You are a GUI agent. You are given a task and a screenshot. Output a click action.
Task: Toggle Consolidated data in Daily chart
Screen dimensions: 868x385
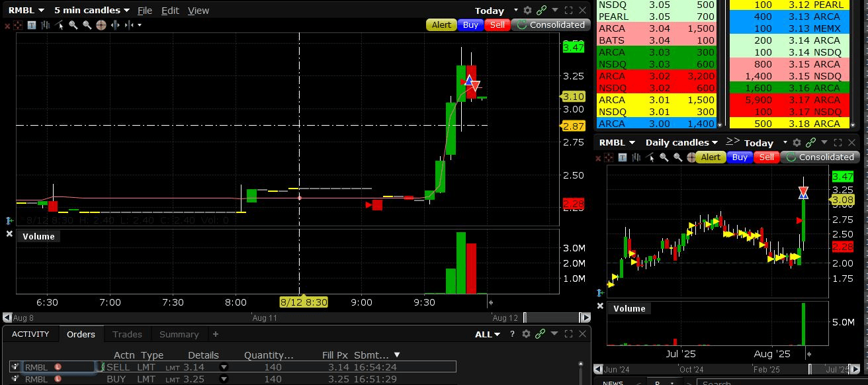(820, 157)
